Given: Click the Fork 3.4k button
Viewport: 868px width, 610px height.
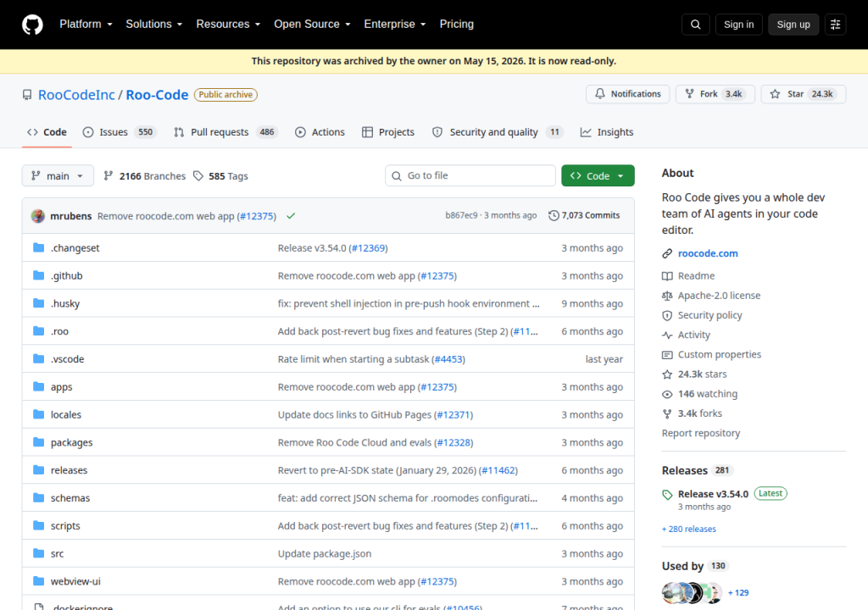Looking at the screenshot, I should (715, 93).
